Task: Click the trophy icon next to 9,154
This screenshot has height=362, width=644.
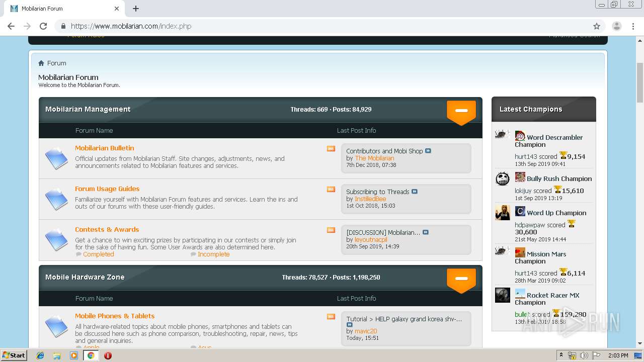Action: (563, 155)
